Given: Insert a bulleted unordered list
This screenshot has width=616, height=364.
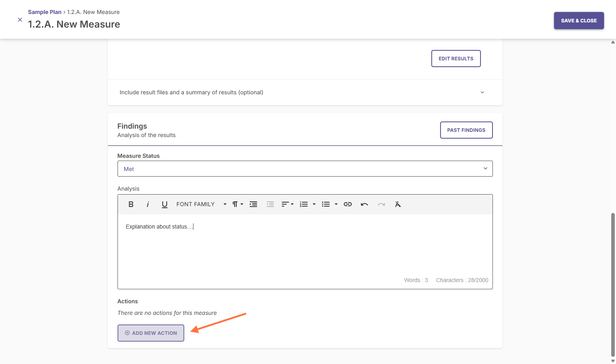Looking at the screenshot, I should click(x=326, y=204).
